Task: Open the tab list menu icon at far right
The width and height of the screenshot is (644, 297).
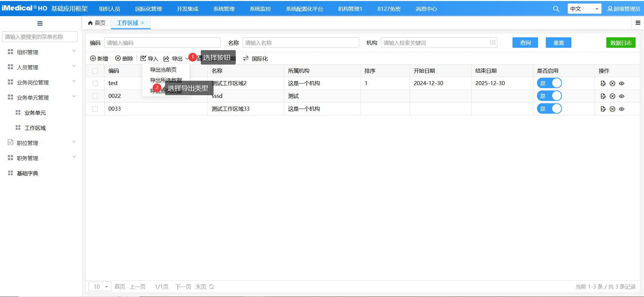Action: [x=638, y=23]
